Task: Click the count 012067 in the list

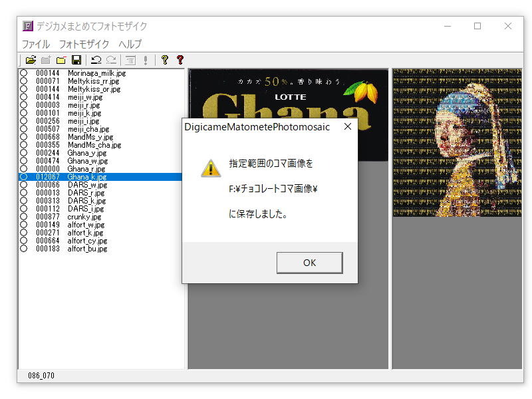Action: click(48, 177)
